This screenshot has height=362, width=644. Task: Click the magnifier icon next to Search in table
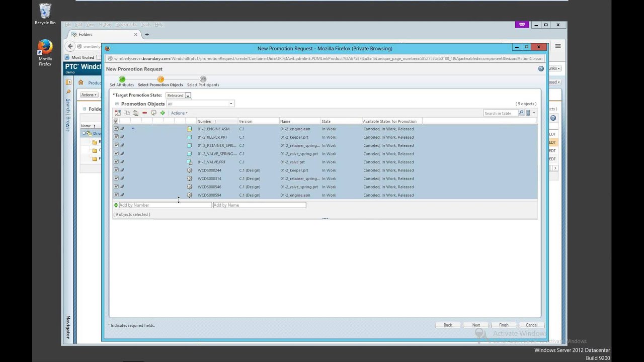(521, 113)
